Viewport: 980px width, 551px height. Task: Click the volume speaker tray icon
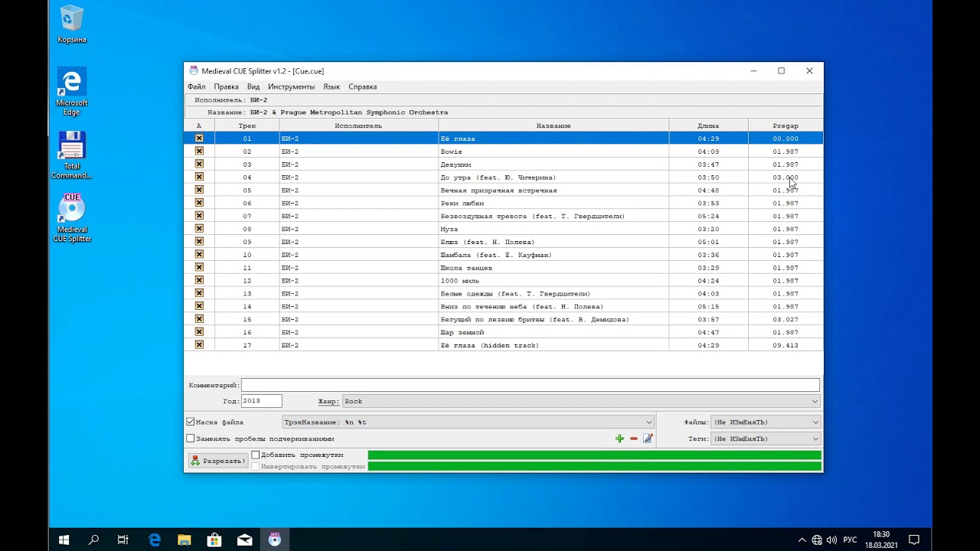point(831,540)
